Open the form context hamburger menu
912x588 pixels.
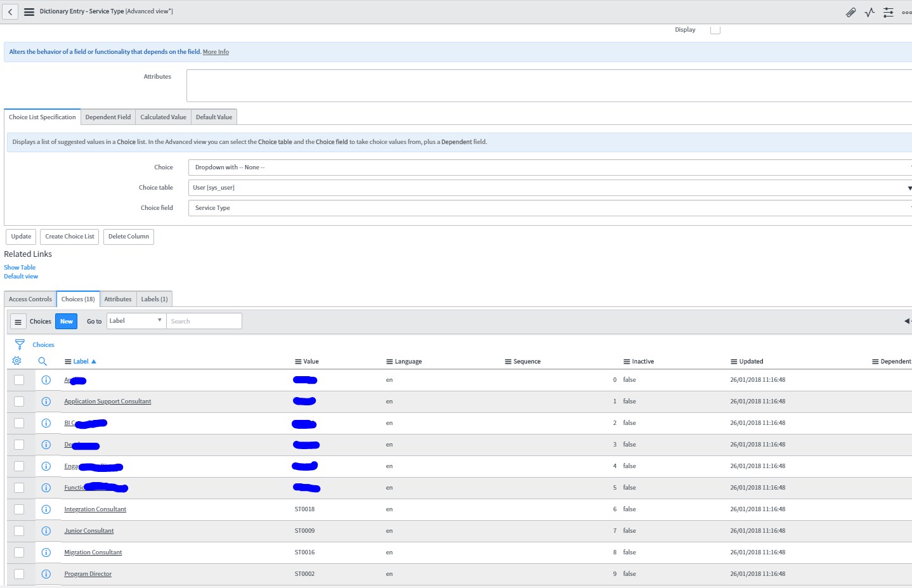pyautogui.click(x=29, y=11)
